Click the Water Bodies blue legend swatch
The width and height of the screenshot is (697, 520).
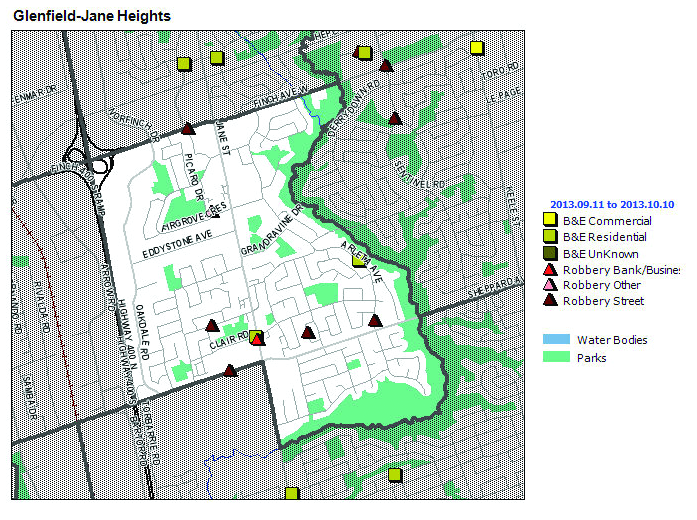click(556, 340)
